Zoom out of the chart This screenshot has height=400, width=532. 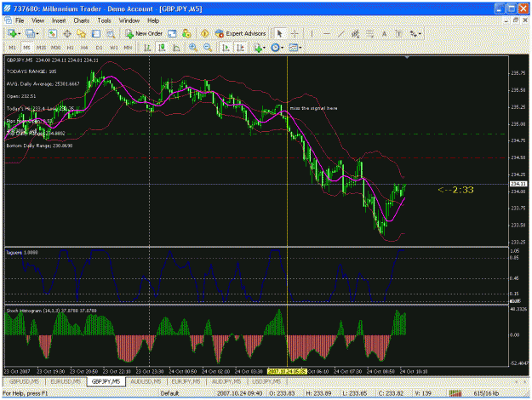click(208, 48)
